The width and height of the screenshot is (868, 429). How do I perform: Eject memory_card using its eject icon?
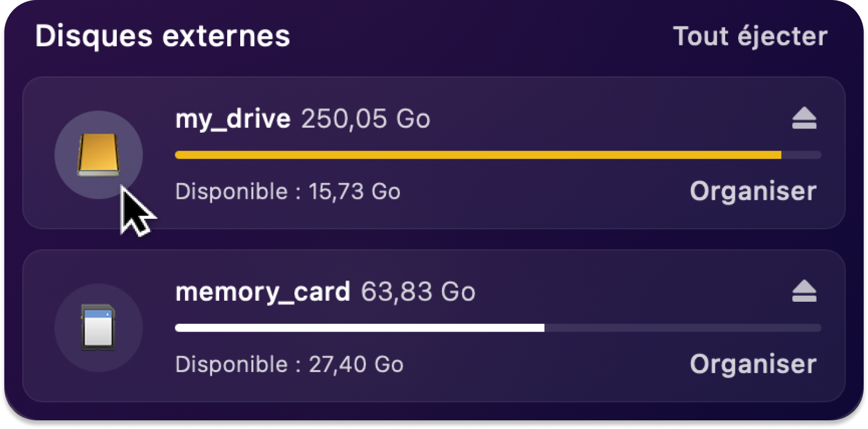pyautogui.click(x=804, y=291)
